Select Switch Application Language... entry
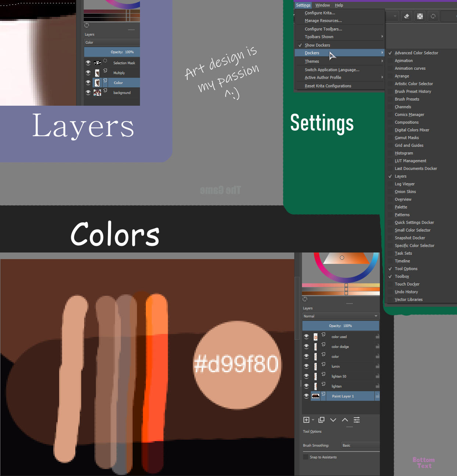457x476 pixels. coord(340,70)
